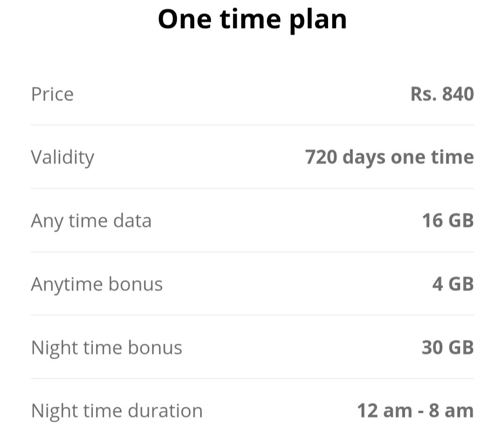Screen dimensions: 504x438
Task: Click the 8 am end time
Action: pos(451,410)
